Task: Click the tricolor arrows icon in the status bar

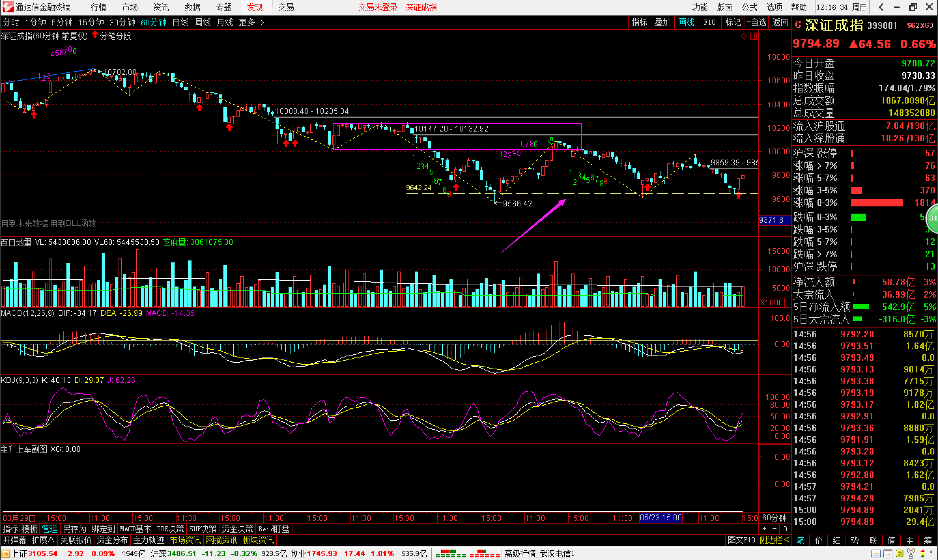Action: pyautogui.click(x=923, y=553)
